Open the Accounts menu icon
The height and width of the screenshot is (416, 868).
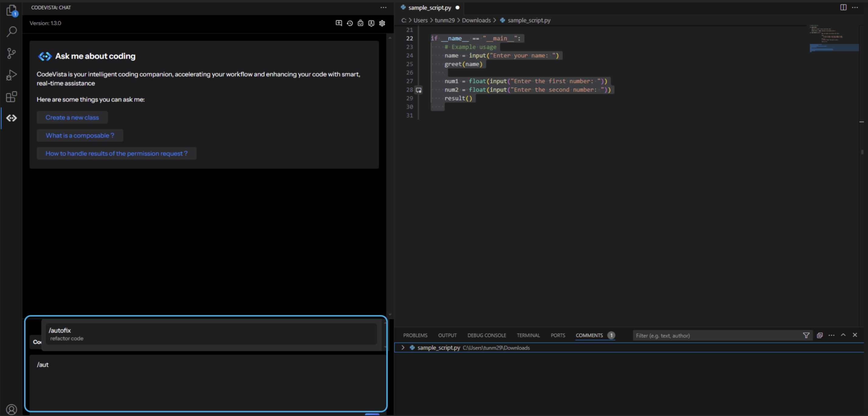pos(12,409)
